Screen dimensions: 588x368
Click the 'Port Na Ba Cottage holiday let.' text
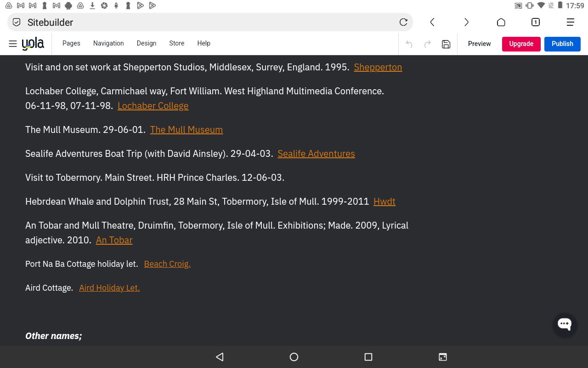[x=82, y=264]
